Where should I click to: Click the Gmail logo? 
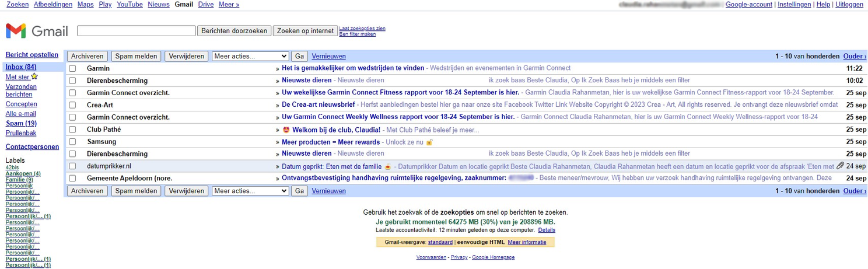tap(37, 31)
